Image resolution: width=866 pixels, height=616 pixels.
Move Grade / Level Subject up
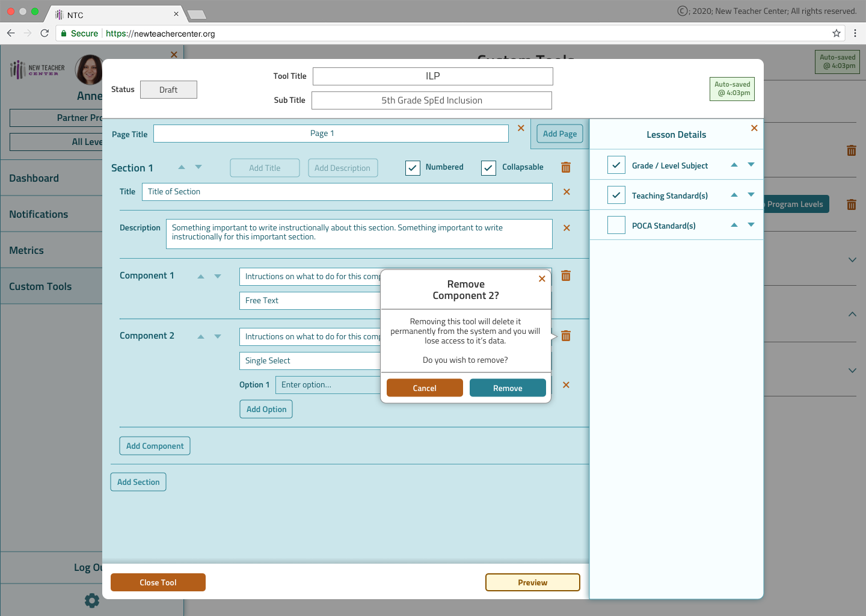[x=734, y=164]
